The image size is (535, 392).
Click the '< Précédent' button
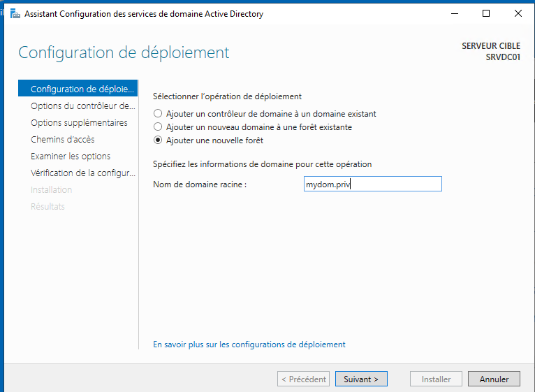pyautogui.click(x=303, y=379)
